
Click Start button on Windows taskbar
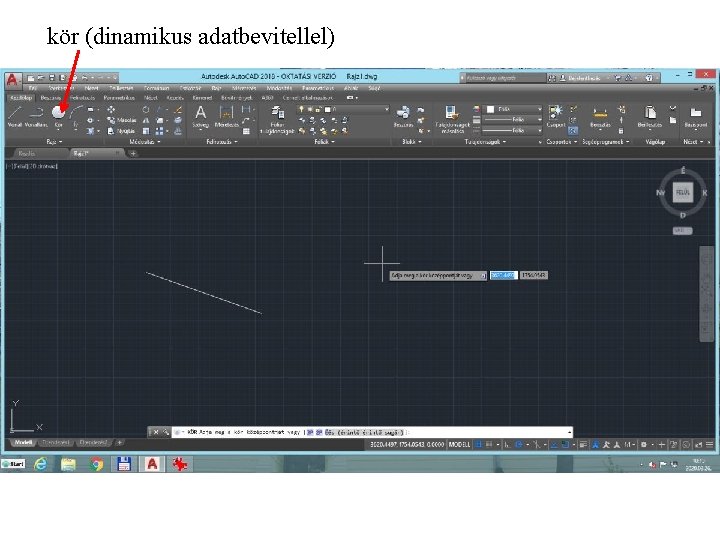[13, 464]
